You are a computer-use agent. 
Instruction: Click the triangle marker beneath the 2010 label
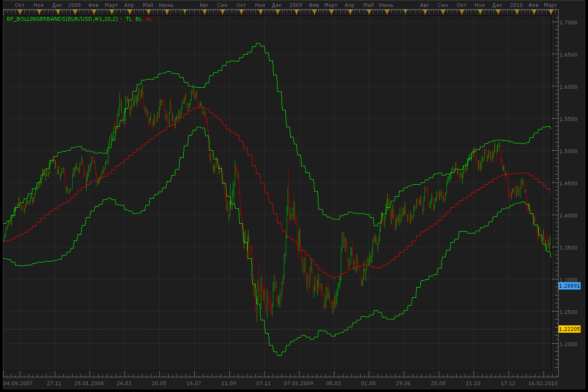(x=516, y=13)
